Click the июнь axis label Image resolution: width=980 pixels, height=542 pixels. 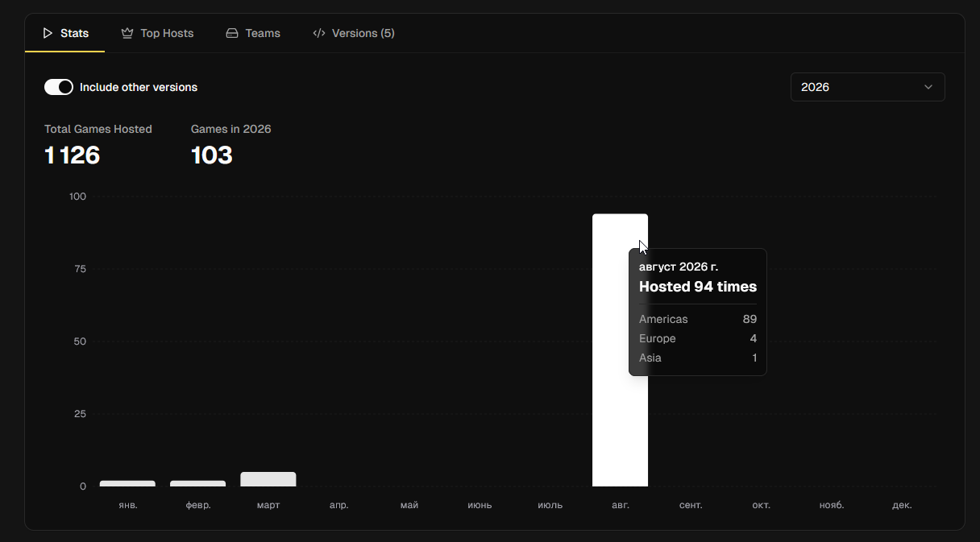(x=480, y=505)
